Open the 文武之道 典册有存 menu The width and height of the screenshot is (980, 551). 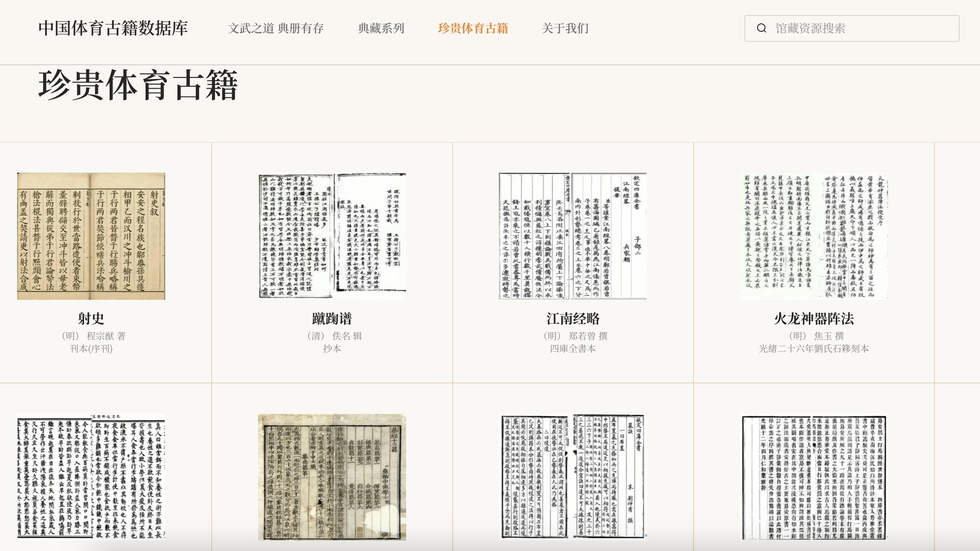(x=276, y=28)
